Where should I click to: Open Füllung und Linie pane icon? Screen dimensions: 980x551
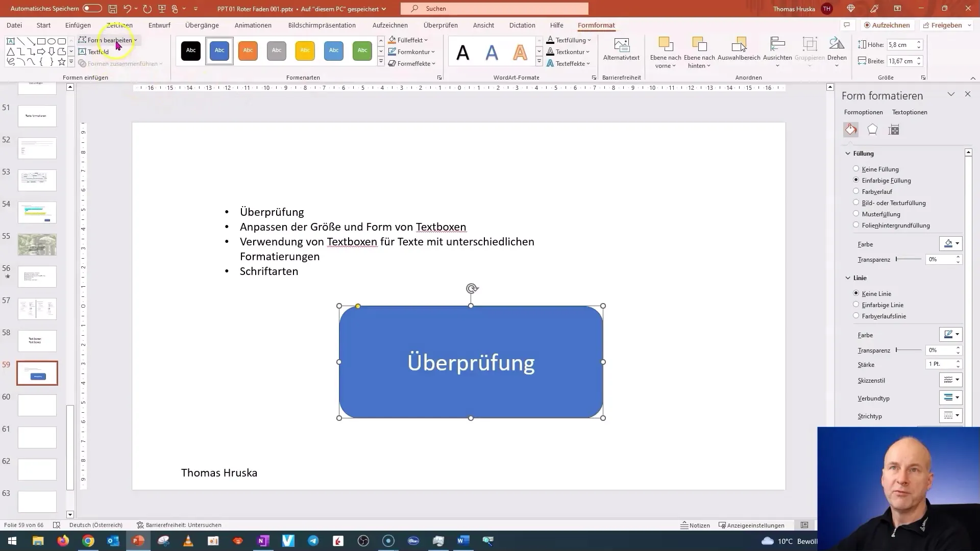click(x=851, y=130)
